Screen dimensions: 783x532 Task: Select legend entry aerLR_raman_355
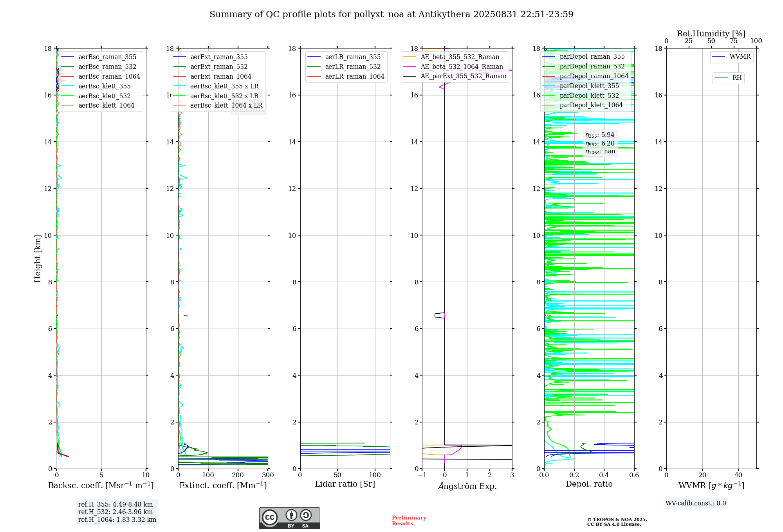(x=345, y=57)
